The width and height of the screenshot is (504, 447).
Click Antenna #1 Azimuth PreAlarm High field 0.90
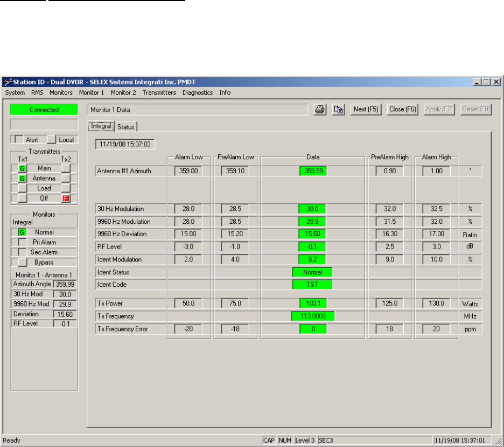pos(389,171)
